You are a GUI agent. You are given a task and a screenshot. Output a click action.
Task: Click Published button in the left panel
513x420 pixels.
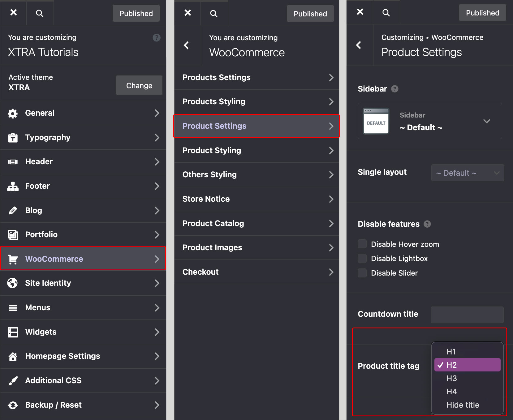[x=136, y=13]
